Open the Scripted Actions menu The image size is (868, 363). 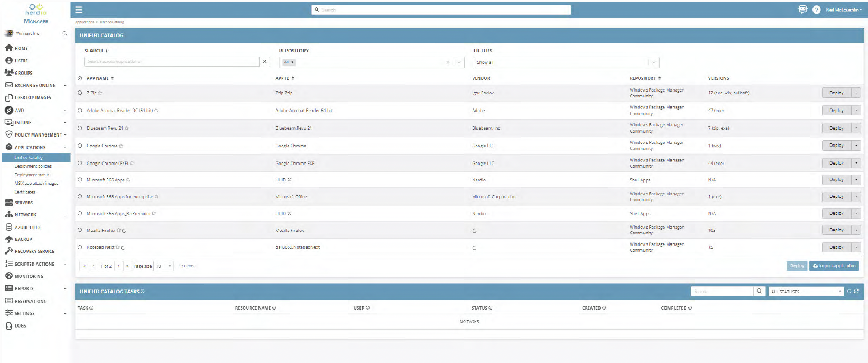point(34,264)
